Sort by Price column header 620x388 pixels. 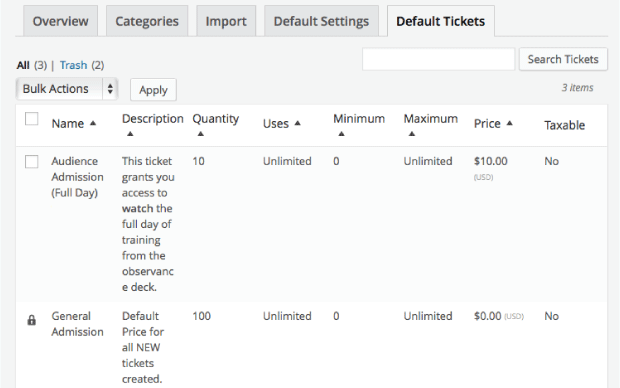tap(487, 123)
